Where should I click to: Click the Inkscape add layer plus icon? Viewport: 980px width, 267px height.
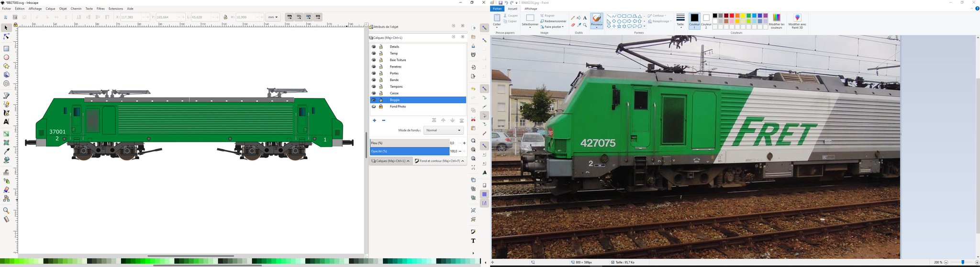[374, 120]
